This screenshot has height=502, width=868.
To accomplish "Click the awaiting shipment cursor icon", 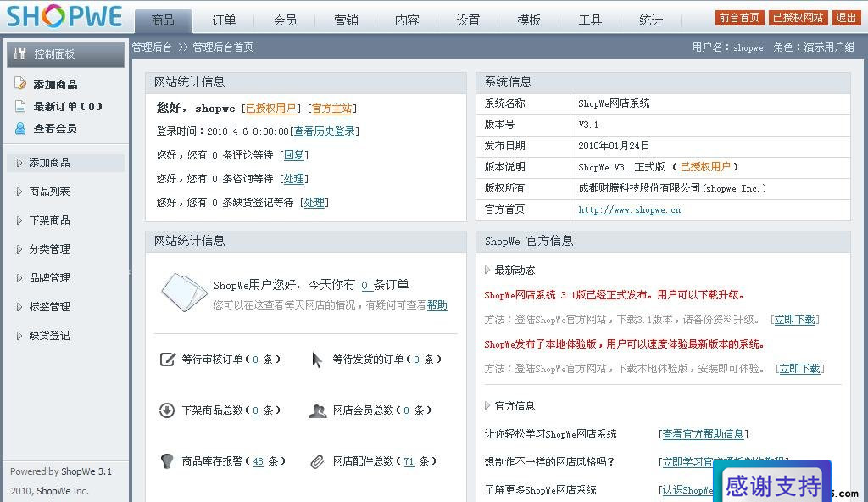I will (317, 360).
